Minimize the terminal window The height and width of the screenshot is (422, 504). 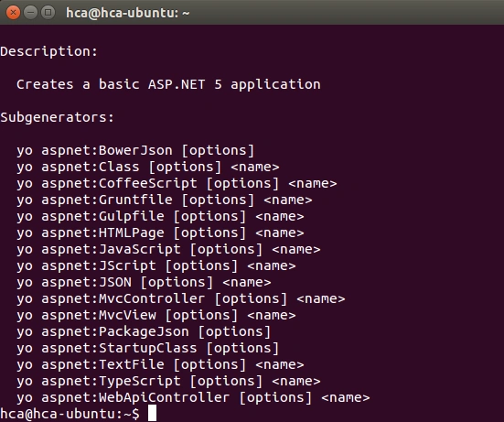[x=30, y=13]
